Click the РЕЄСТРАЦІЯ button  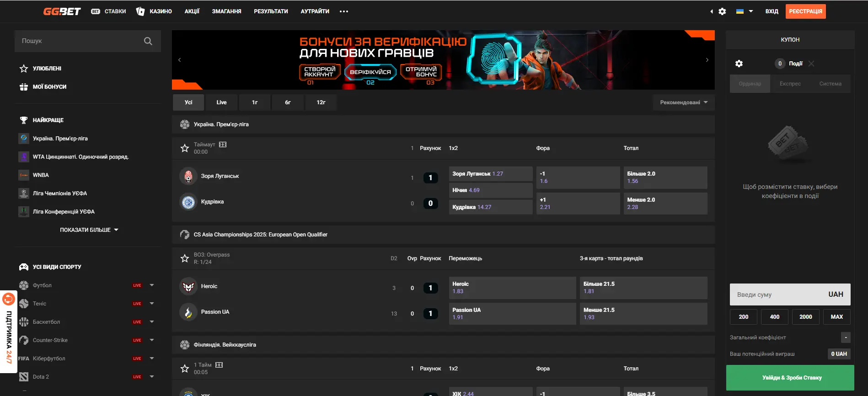(x=806, y=11)
